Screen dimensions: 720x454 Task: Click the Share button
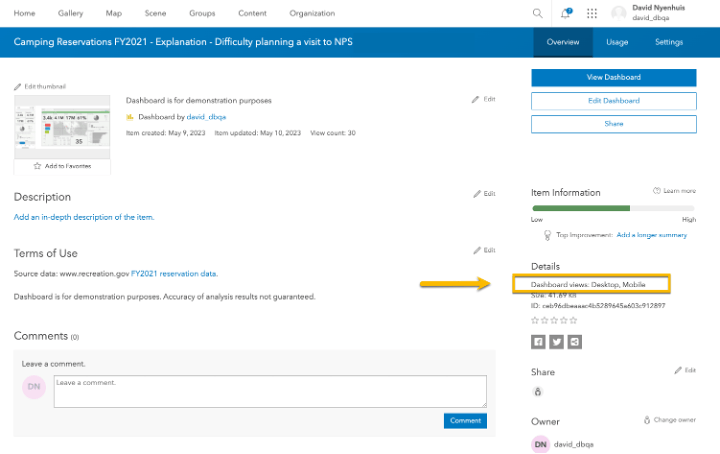[x=613, y=124]
